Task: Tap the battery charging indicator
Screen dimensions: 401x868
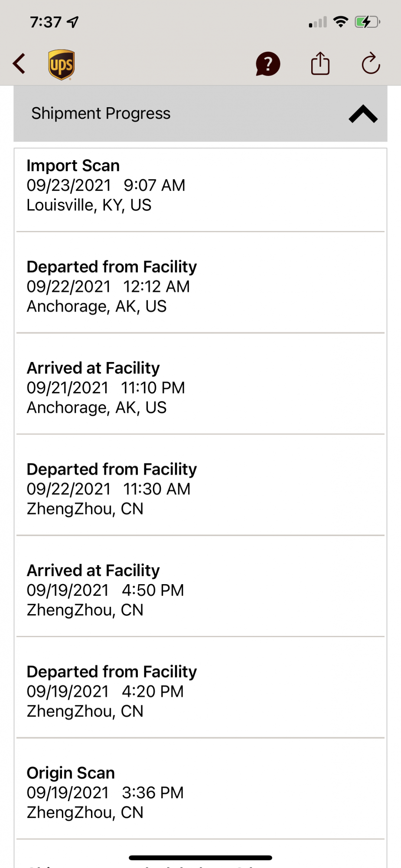Action: click(x=367, y=22)
